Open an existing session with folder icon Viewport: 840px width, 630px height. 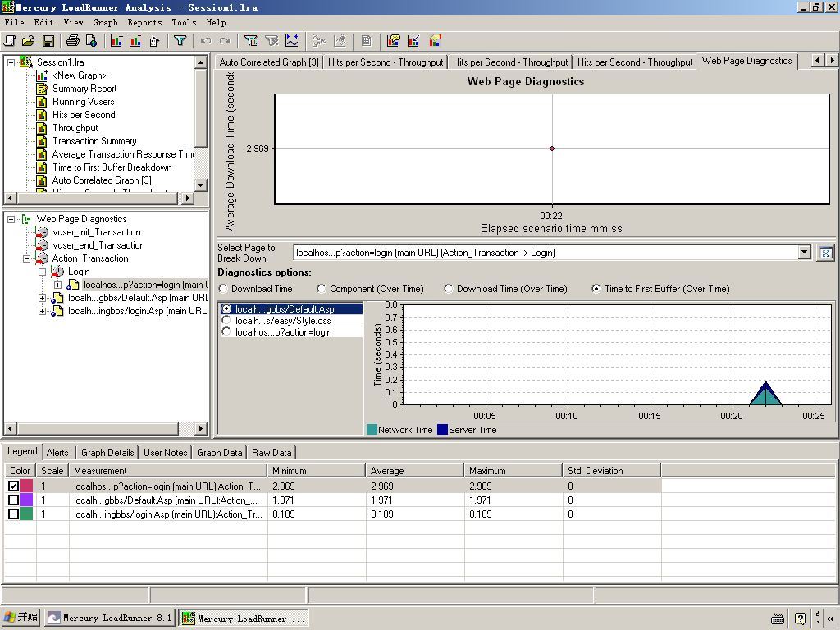[x=29, y=41]
